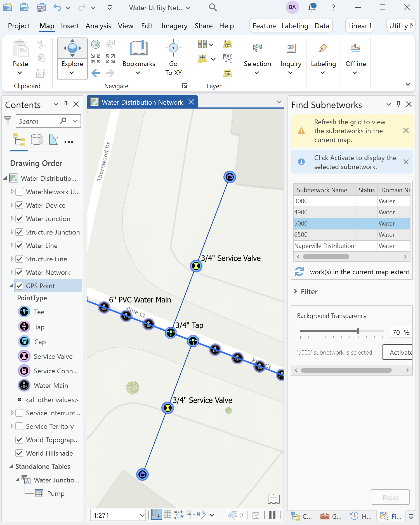Open the Imagery ribbon tab

click(174, 26)
